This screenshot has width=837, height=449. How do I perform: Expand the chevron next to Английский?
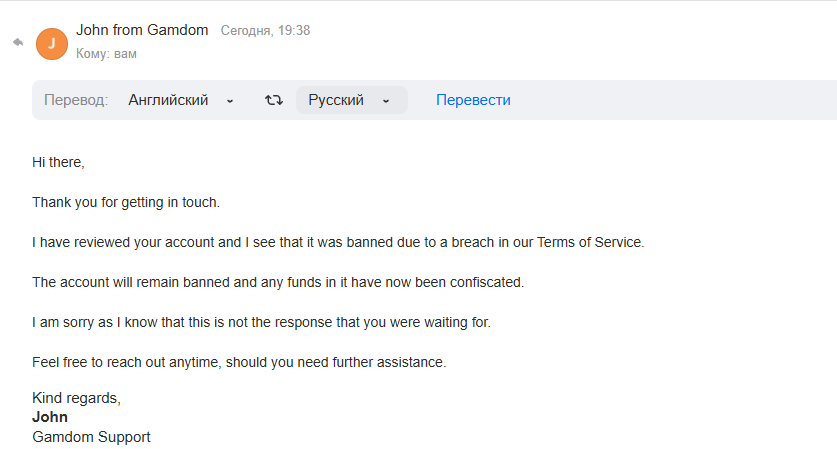[230, 101]
